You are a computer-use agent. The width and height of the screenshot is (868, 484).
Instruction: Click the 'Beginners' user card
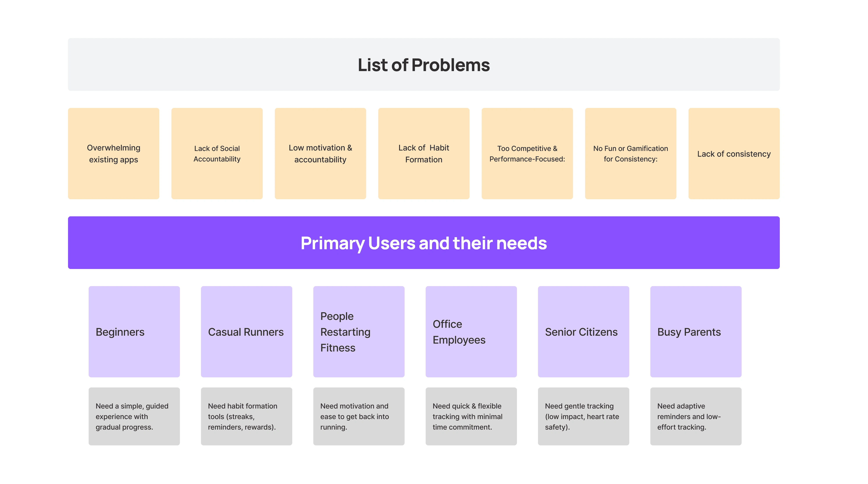[x=134, y=332]
